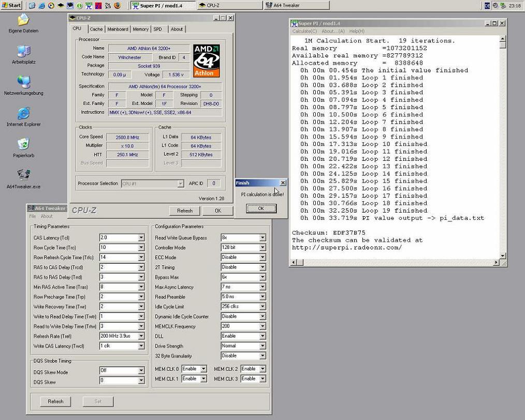Click the Set button in A64 Tweaker
The image size is (525, 420).
[x=98, y=401]
